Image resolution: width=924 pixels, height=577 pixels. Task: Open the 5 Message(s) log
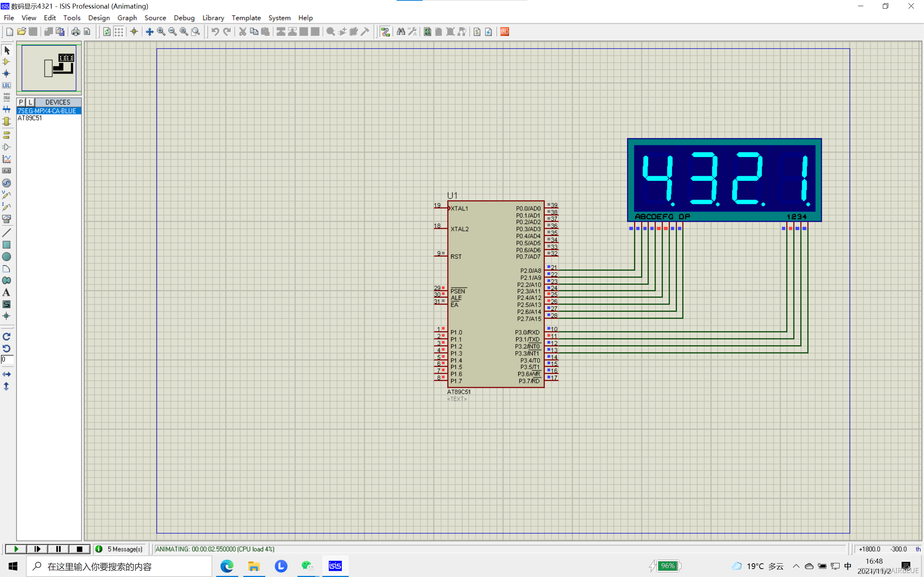(x=120, y=549)
